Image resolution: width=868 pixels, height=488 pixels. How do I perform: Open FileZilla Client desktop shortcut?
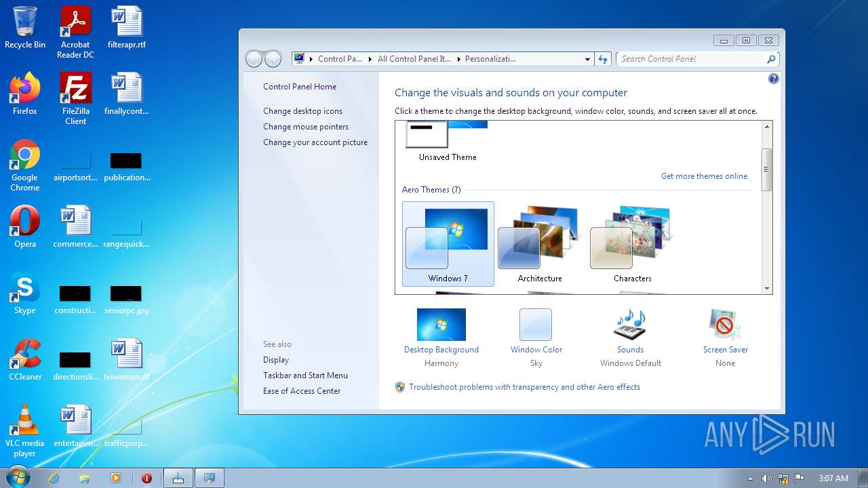click(x=76, y=99)
